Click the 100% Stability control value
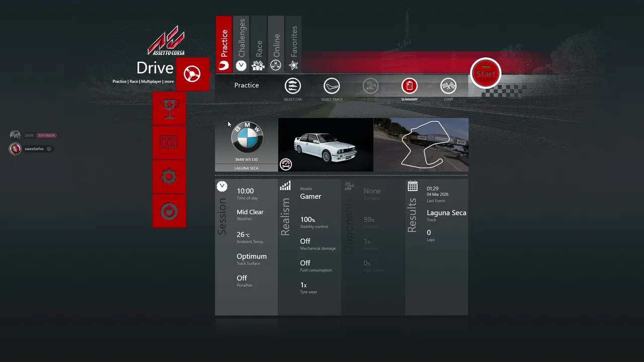Screen dimensions: 644x362 pos(307,220)
